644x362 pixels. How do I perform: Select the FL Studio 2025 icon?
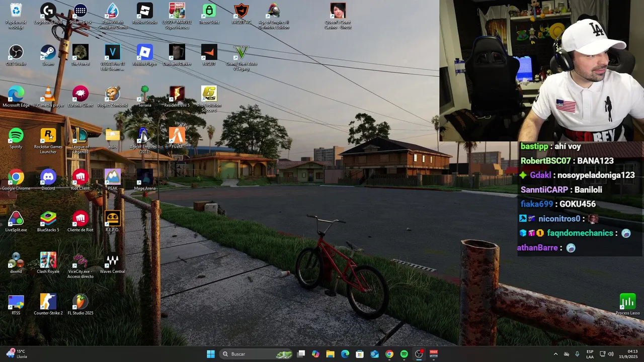tap(80, 304)
